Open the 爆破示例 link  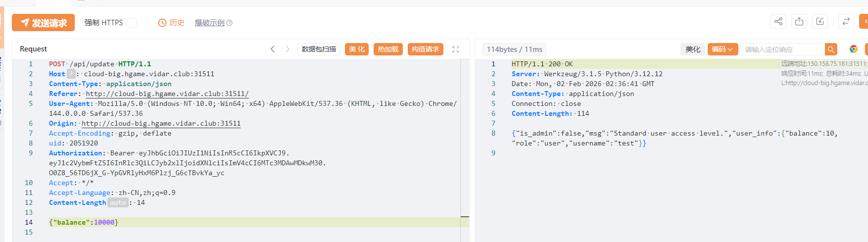tap(209, 23)
